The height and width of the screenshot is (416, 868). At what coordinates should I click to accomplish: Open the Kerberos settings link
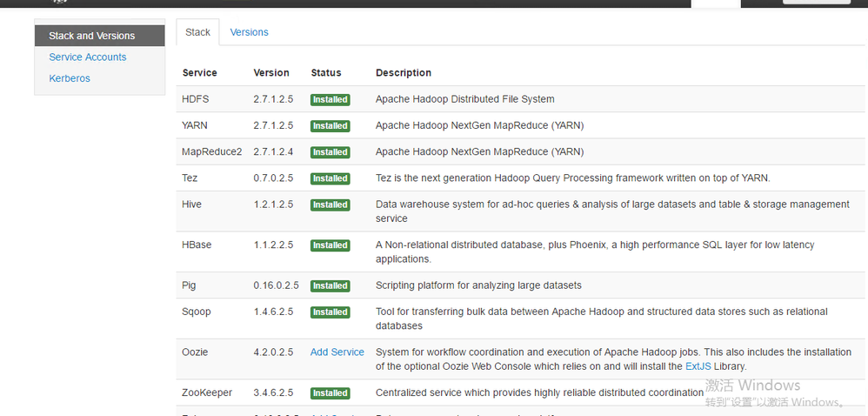click(70, 78)
